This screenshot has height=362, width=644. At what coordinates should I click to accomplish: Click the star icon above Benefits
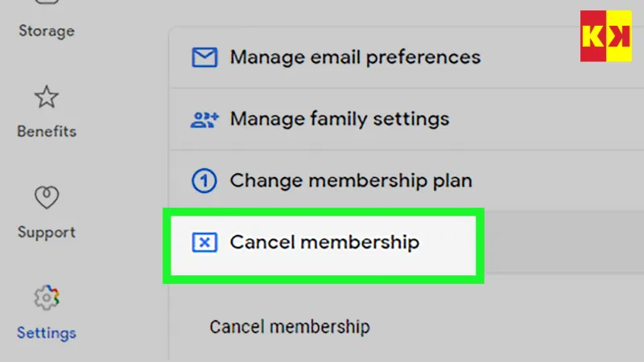46,98
